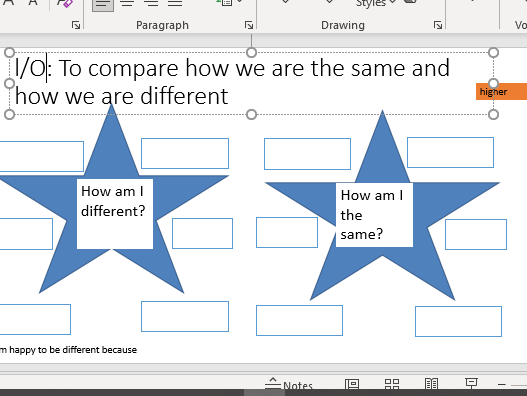The image size is (527, 396).
Task: Justify the paragraph text
Action: (175, 4)
